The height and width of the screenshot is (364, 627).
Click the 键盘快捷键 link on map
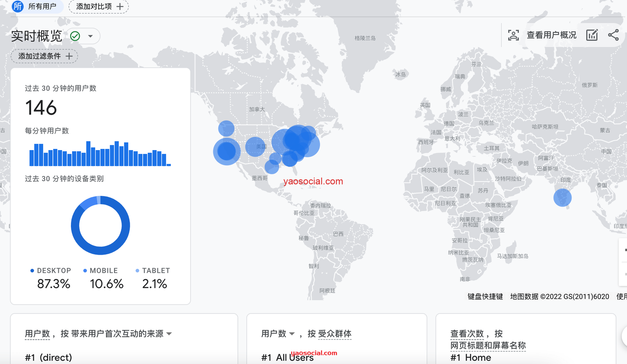[485, 297]
